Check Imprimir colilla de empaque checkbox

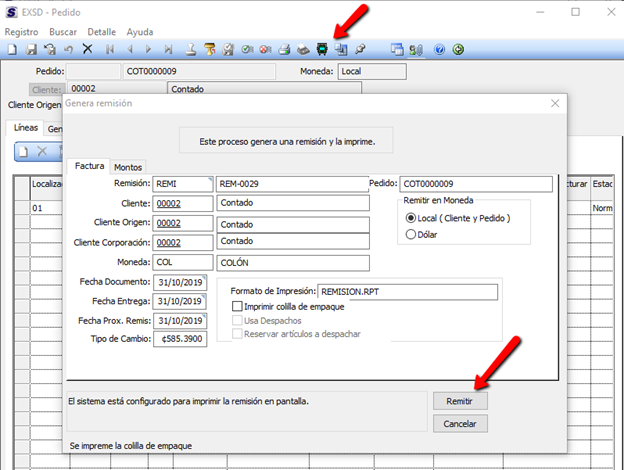coord(237,306)
